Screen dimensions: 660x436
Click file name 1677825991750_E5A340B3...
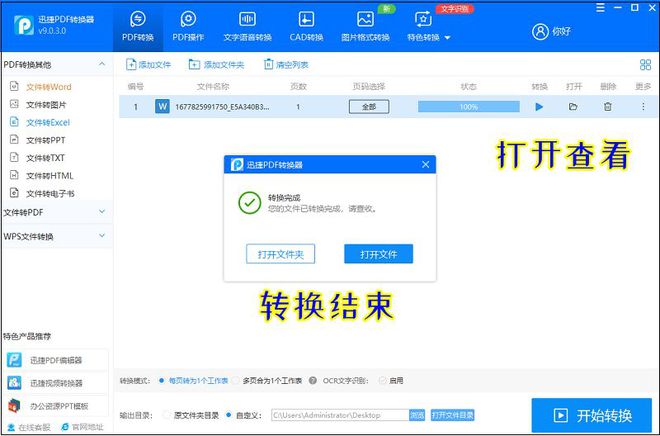pyautogui.click(x=222, y=107)
